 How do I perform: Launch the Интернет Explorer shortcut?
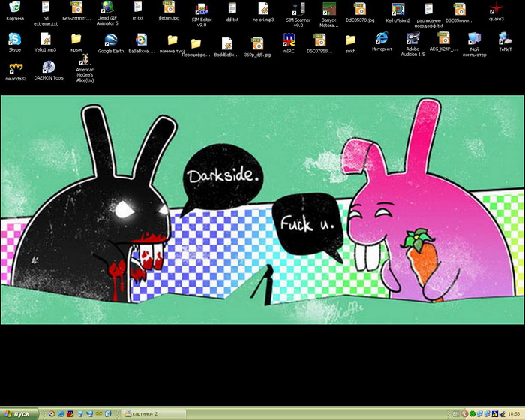382,42
